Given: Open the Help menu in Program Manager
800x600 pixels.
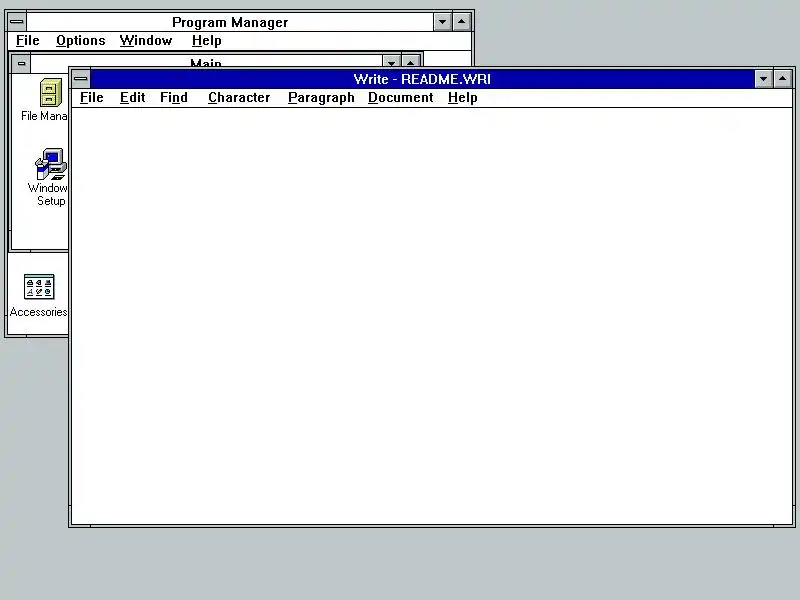Looking at the screenshot, I should (207, 40).
